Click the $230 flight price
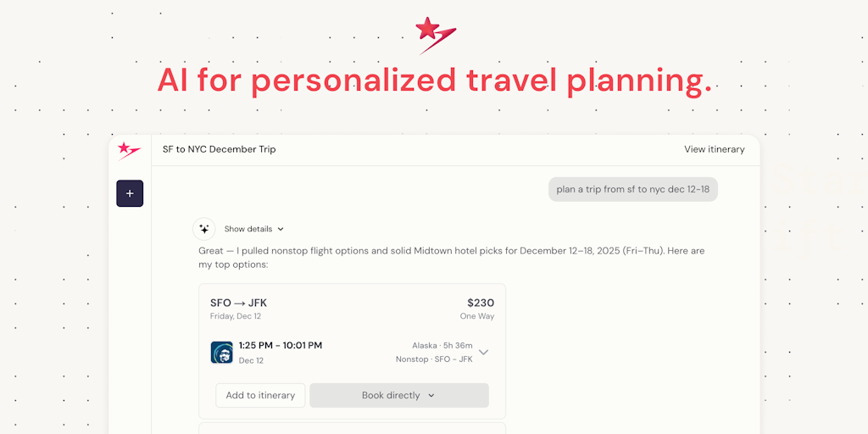 [x=480, y=303]
